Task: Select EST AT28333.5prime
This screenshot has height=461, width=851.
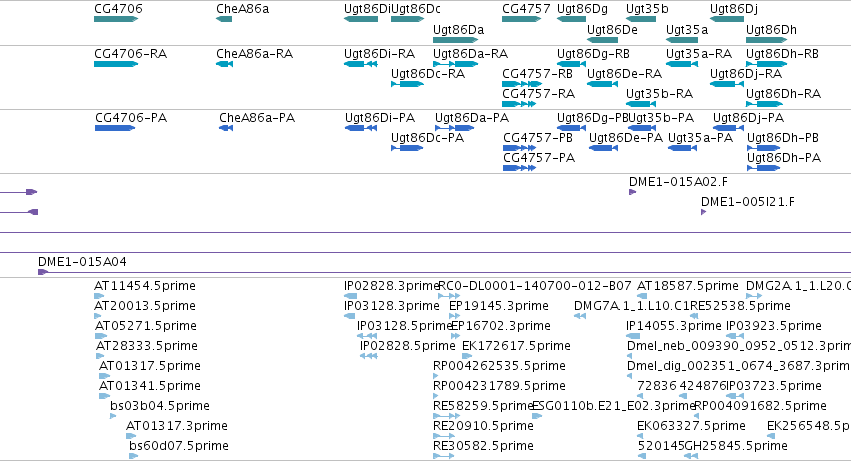Action: click(x=100, y=356)
